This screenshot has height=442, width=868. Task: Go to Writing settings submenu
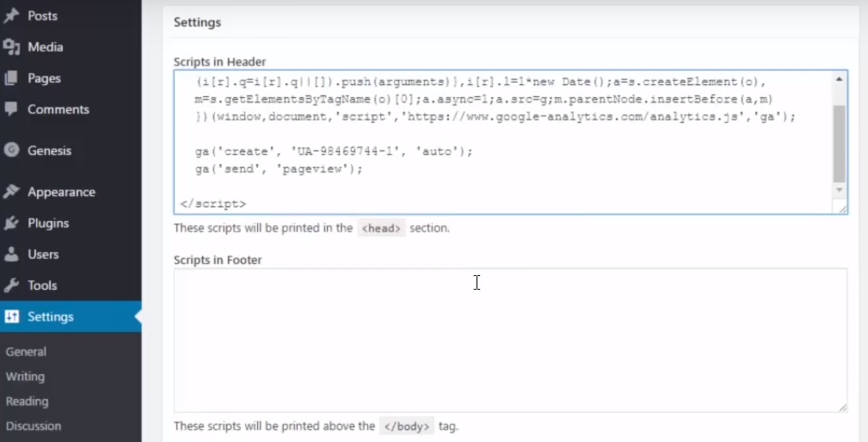pos(25,376)
